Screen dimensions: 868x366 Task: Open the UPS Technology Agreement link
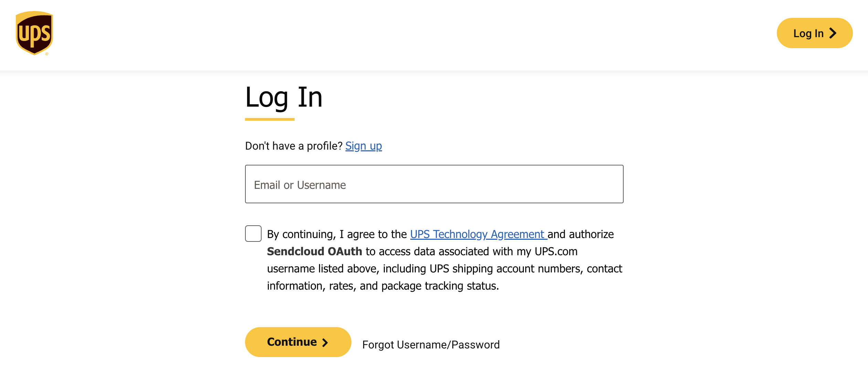[477, 234]
